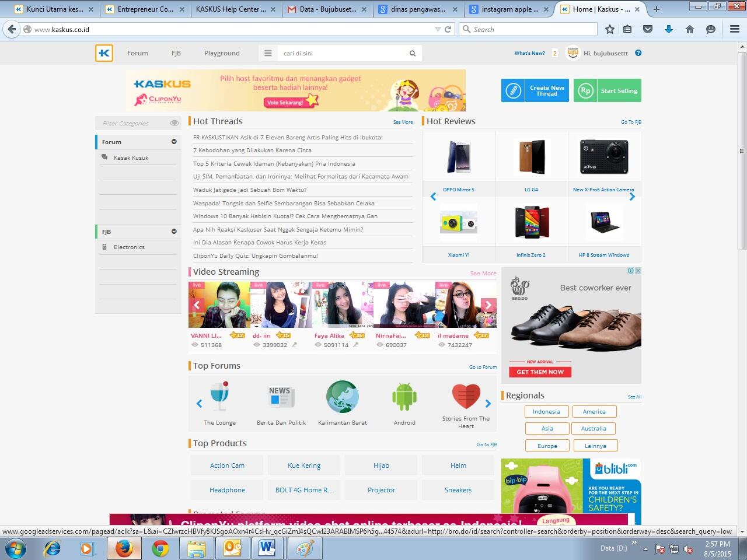Screen dimensions: 747x560
Task: Click Start Selling button
Action: click(x=608, y=90)
